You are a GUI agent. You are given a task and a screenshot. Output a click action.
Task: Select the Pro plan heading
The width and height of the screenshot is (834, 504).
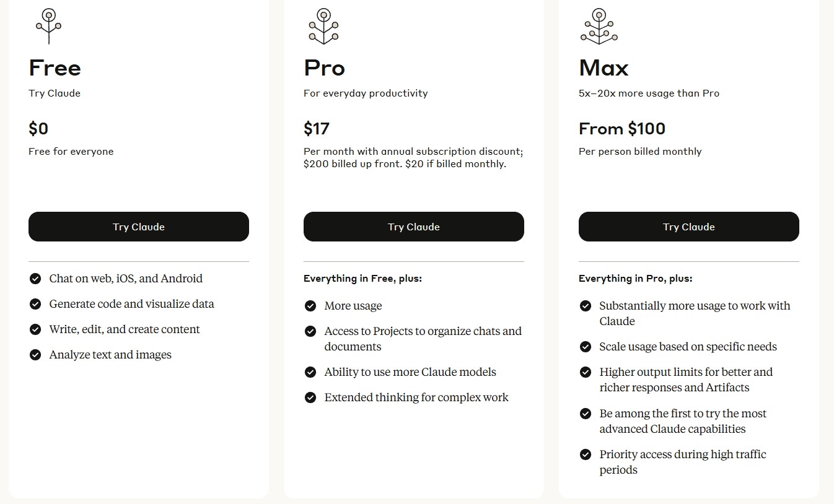pyautogui.click(x=324, y=67)
